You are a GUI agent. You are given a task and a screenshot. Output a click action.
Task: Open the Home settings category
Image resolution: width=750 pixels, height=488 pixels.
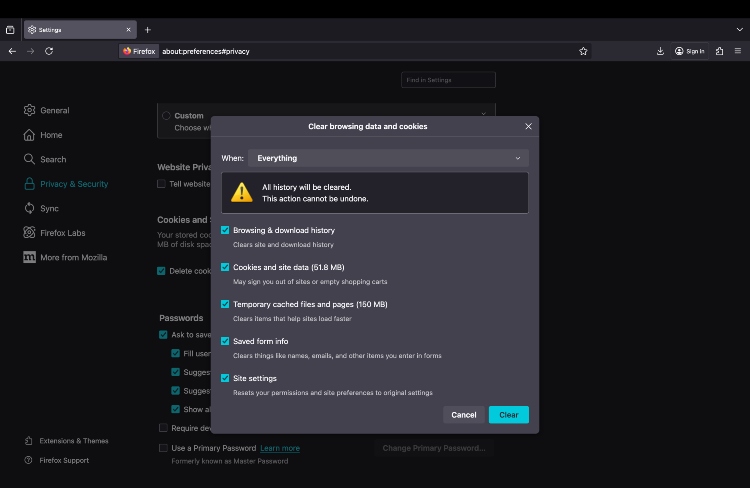(x=43, y=135)
